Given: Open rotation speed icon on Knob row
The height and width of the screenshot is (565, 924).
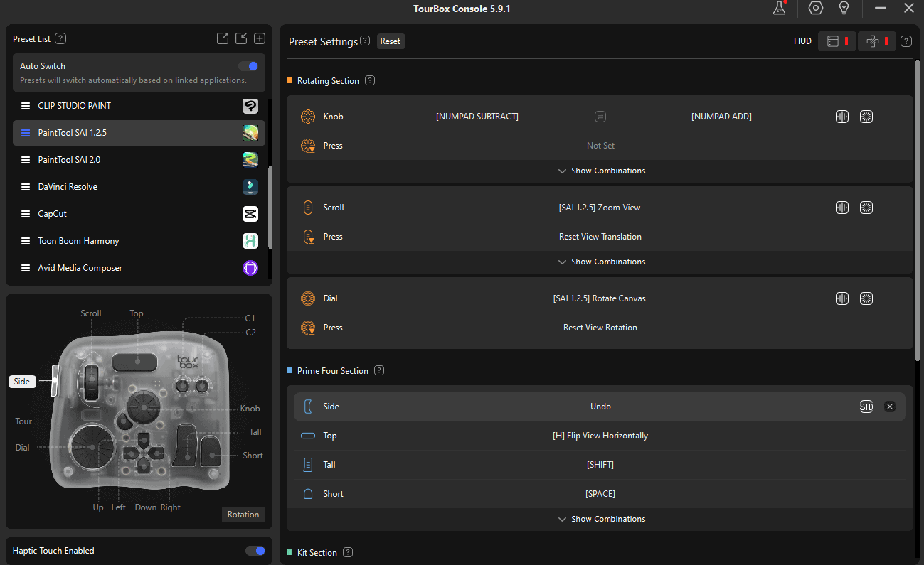Looking at the screenshot, I should pos(866,117).
